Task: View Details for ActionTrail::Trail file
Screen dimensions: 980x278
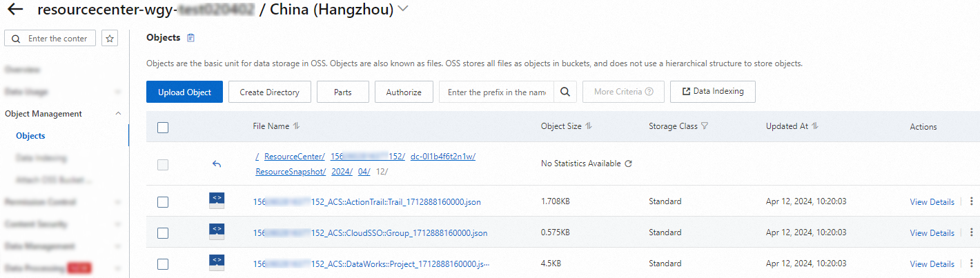Action: 932,202
